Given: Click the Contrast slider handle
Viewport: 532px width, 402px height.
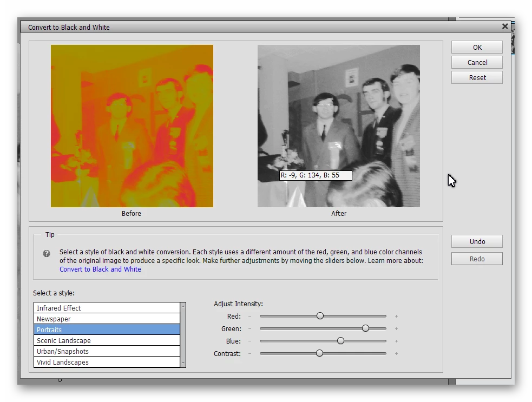Looking at the screenshot, I should pyautogui.click(x=319, y=353).
